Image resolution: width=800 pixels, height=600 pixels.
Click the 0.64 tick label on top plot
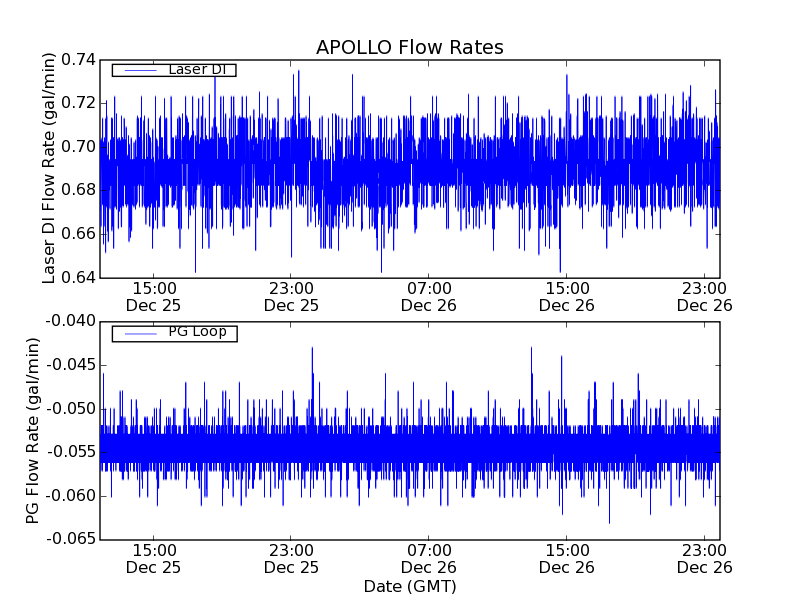[x=78, y=278]
